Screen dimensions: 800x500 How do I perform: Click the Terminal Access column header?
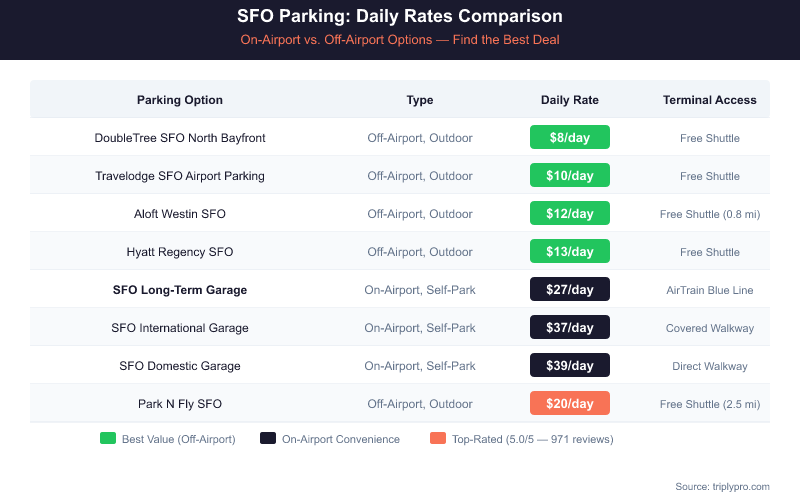[x=710, y=100]
